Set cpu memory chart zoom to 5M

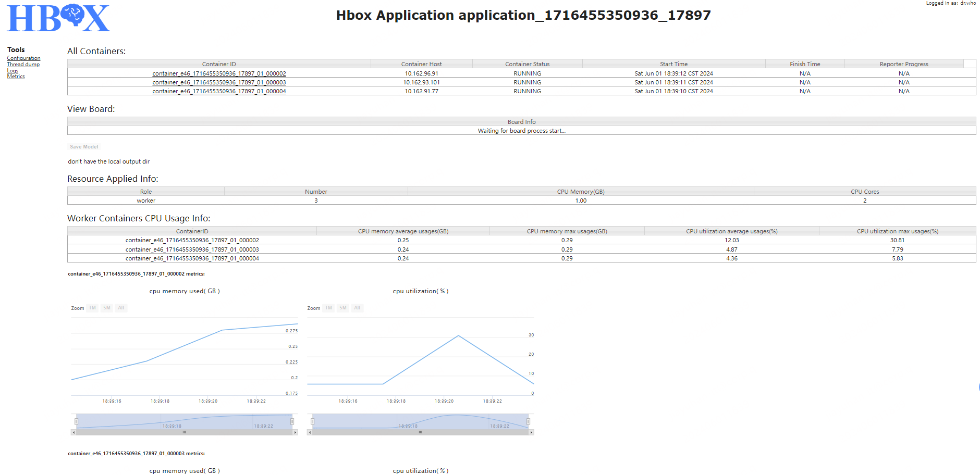[106, 308]
